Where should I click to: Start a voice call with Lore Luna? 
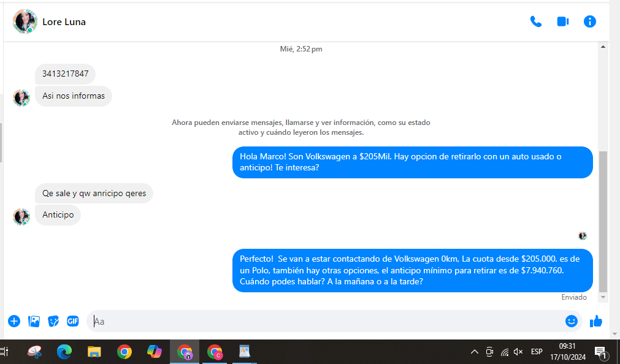point(536,21)
